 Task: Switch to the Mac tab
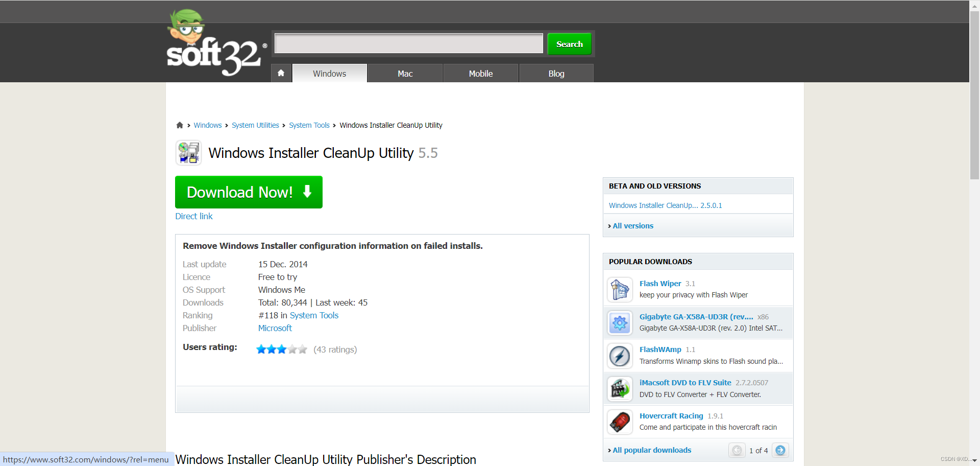point(405,73)
